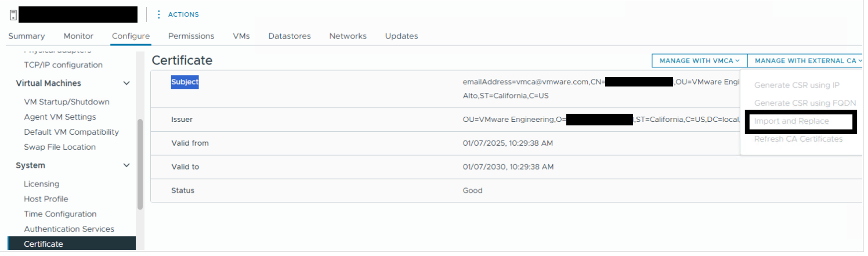Select Swap File Location item
The width and height of the screenshot is (868, 256).
(60, 147)
